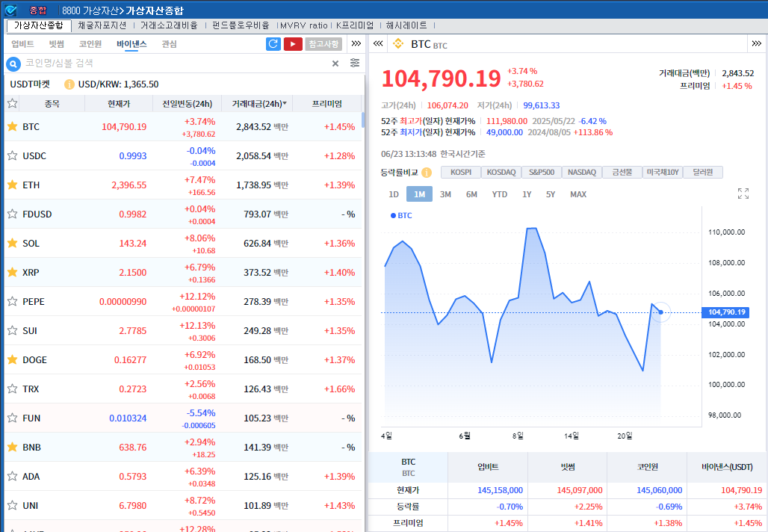Collapse detail panel with <<< chevron
Viewport: 768px width, 532px height.
click(x=378, y=44)
